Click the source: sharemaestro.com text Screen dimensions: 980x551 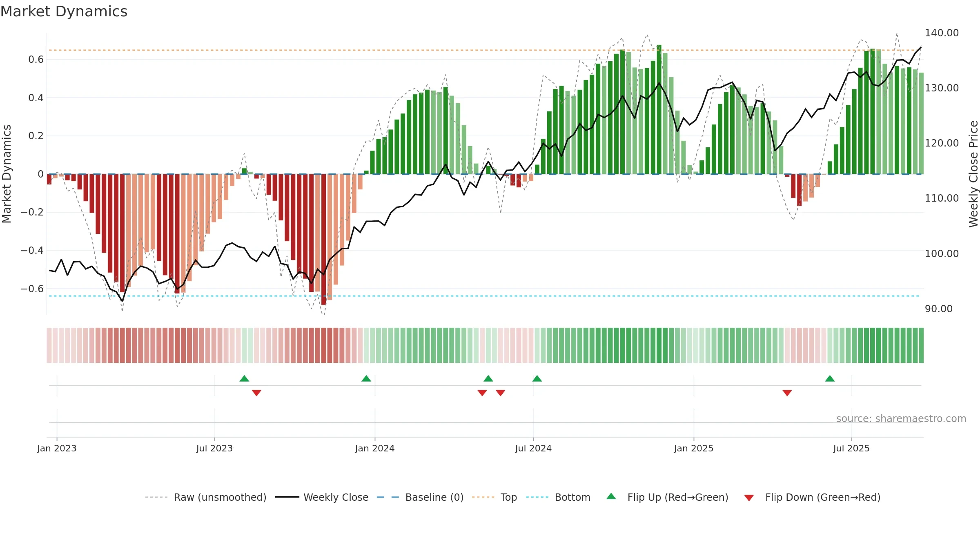coord(901,418)
